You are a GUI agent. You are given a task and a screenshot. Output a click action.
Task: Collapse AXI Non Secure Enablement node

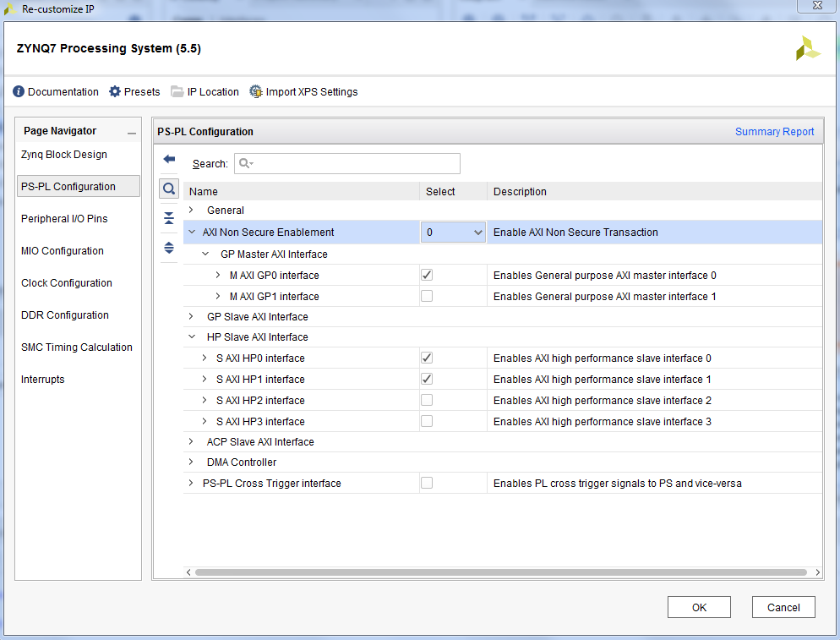pos(192,232)
